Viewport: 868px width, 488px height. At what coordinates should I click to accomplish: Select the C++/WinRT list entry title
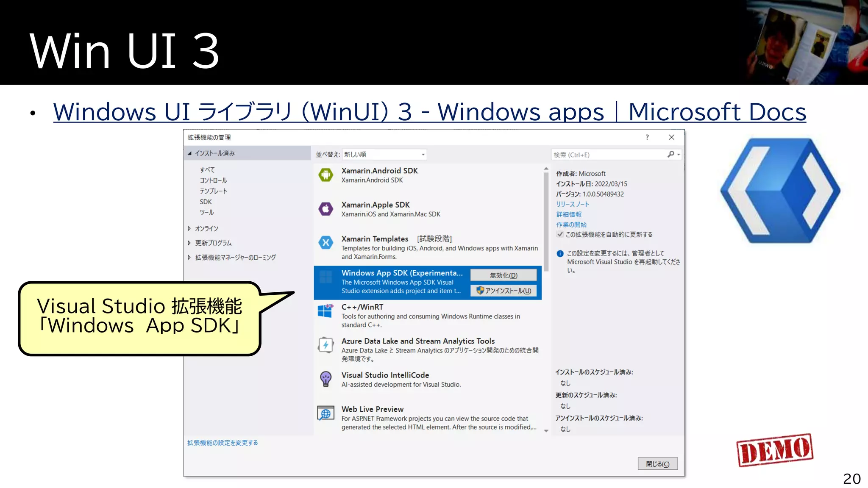tap(362, 307)
